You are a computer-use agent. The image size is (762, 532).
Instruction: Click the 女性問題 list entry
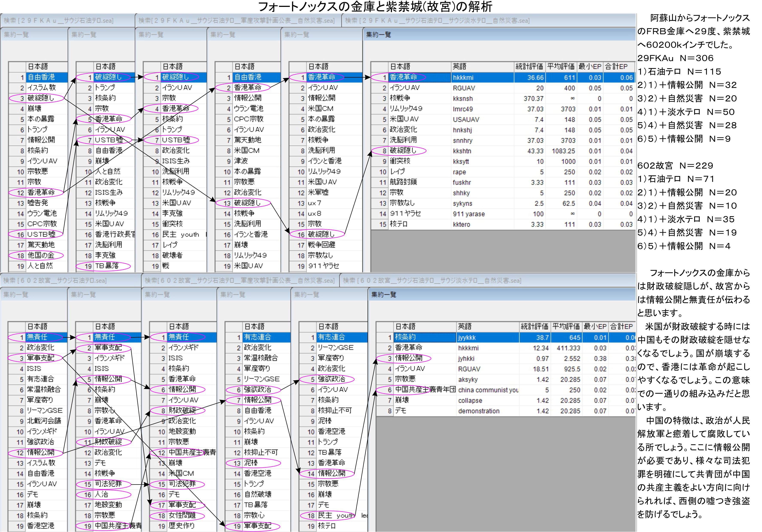(182, 515)
